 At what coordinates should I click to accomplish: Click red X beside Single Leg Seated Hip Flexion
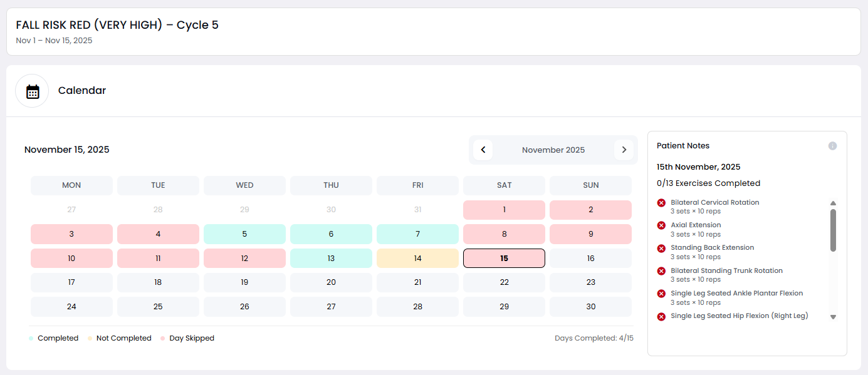(x=661, y=316)
